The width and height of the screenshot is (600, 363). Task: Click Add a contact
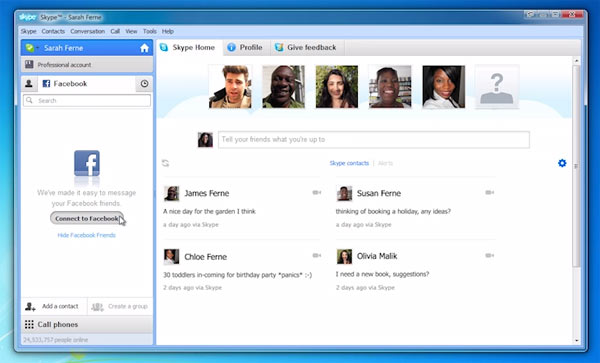tap(54, 306)
